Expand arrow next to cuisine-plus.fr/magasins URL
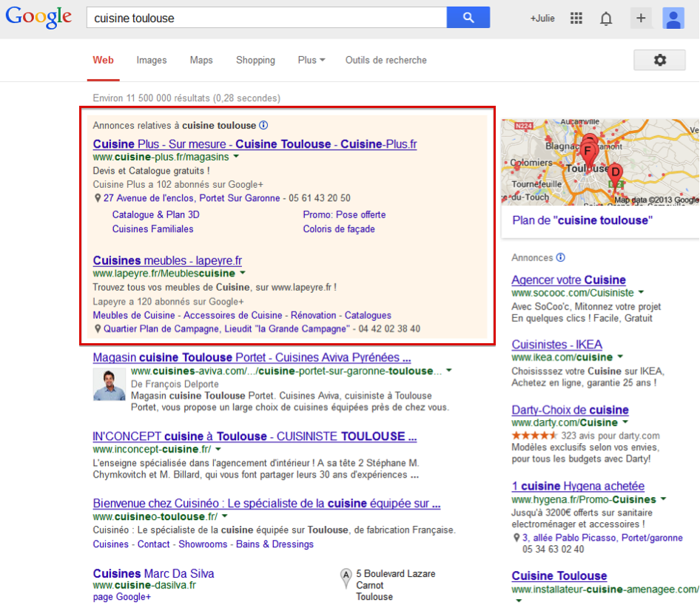Screen dimensions: 700x605 [x=236, y=157]
